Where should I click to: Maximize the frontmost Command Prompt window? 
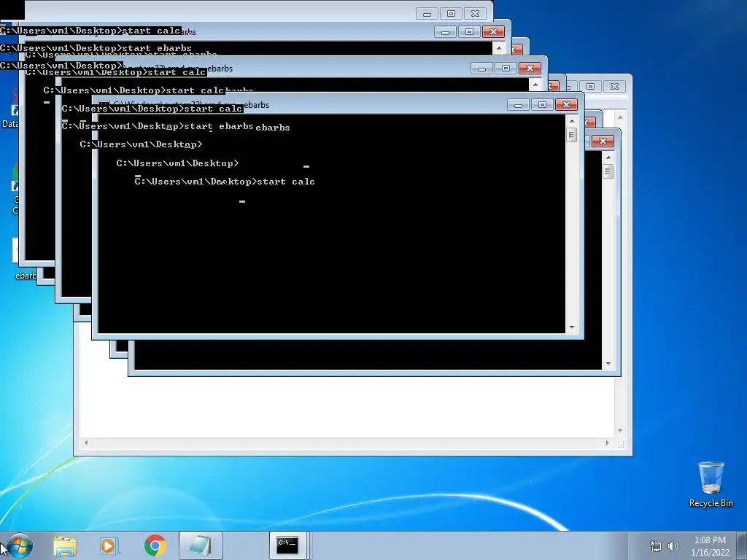(542, 105)
